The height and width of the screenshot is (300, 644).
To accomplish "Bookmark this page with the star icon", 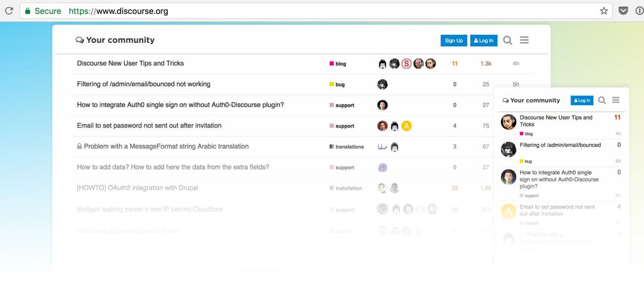I will coord(604,11).
